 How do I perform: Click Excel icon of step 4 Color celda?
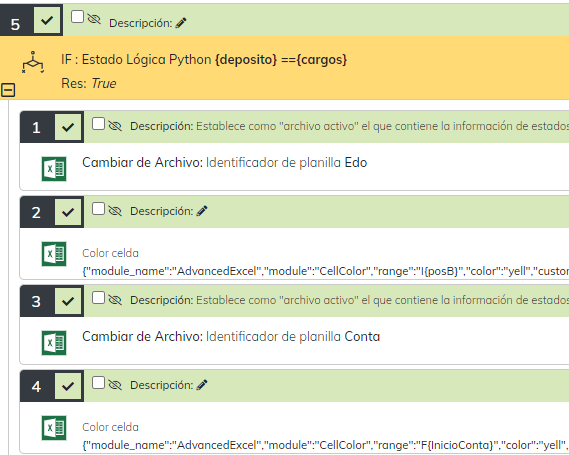coord(54,428)
